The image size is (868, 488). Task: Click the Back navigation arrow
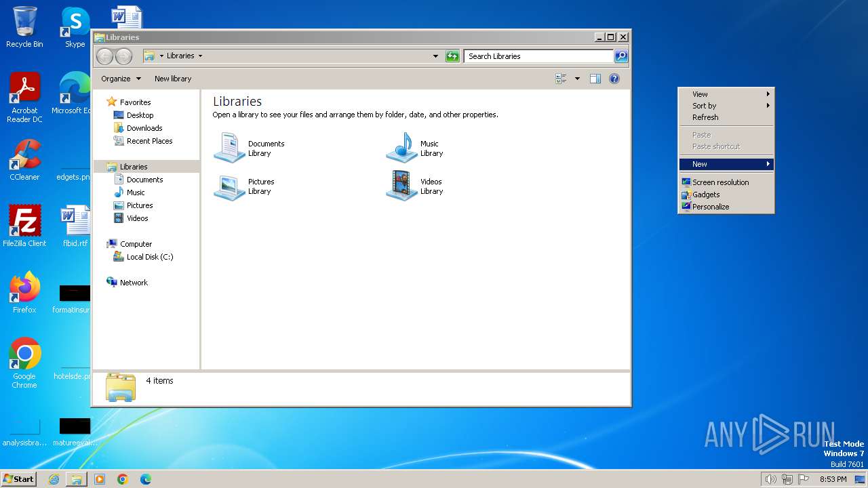pyautogui.click(x=104, y=56)
